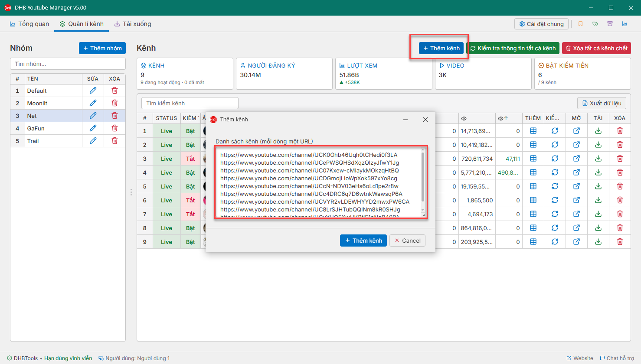641x364 pixels.
Task: Download videos for channel row 2
Action: pos(598,145)
